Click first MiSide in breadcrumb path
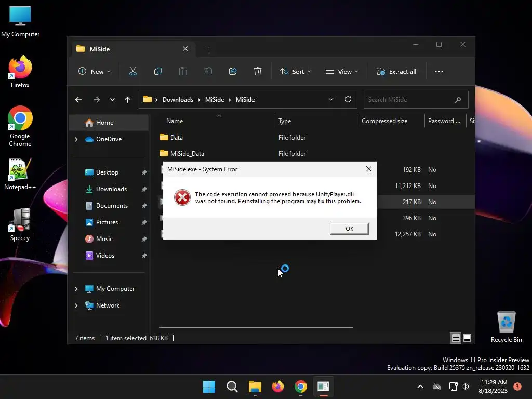 [215, 100]
